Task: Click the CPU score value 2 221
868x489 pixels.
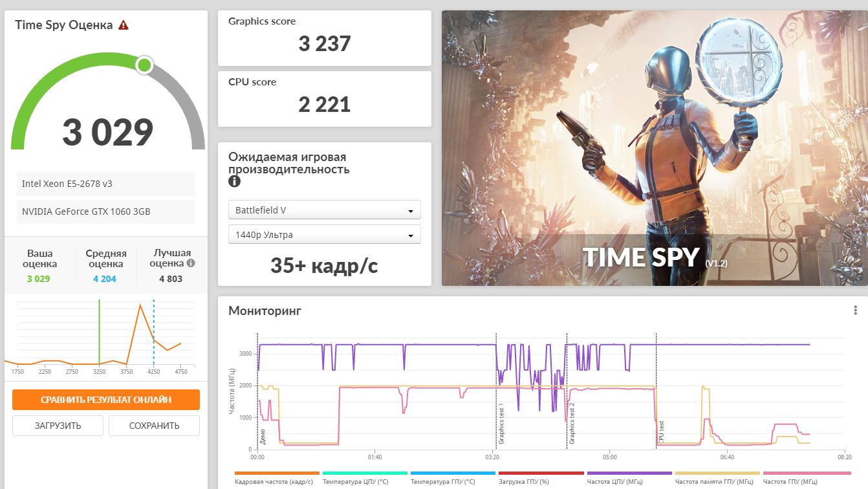Action: [325, 105]
